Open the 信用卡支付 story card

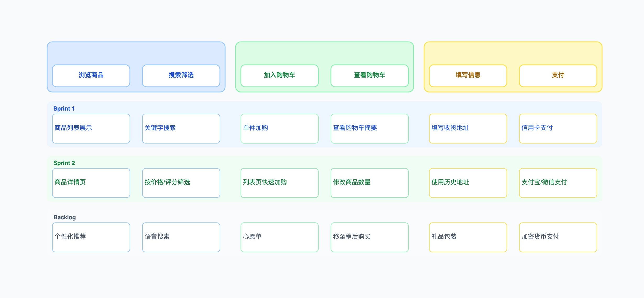click(558, 128)
